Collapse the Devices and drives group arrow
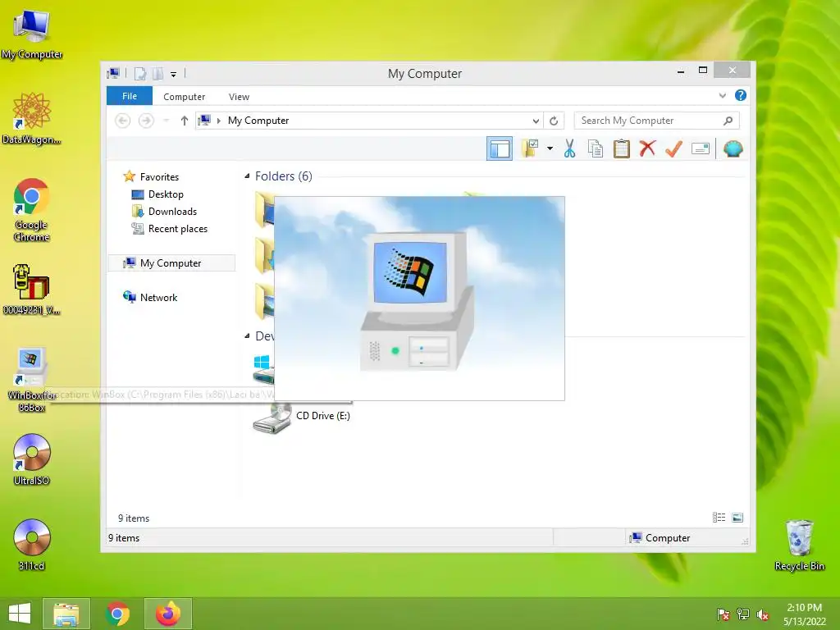This screenshot has height=630, width=840. 247,336
